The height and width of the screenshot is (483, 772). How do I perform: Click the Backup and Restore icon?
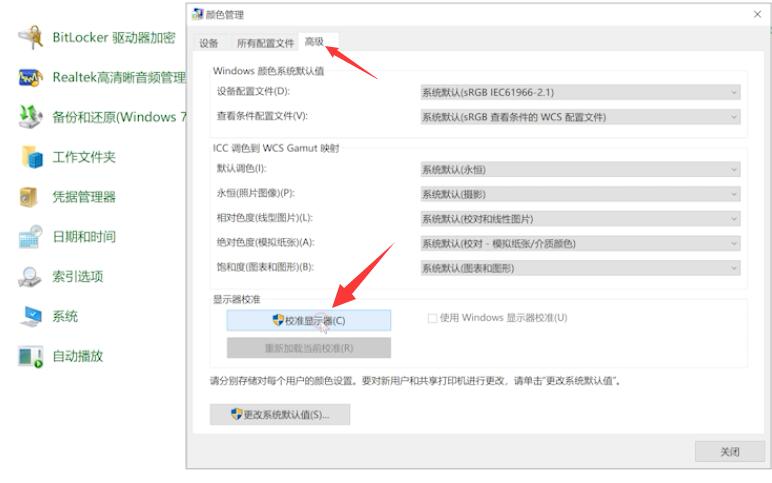coord(31,117)
